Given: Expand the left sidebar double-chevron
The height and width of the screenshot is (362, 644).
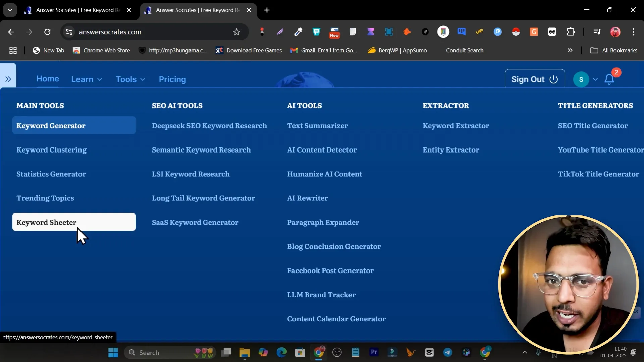Looking at the screenshot, I should coord(8,79).
